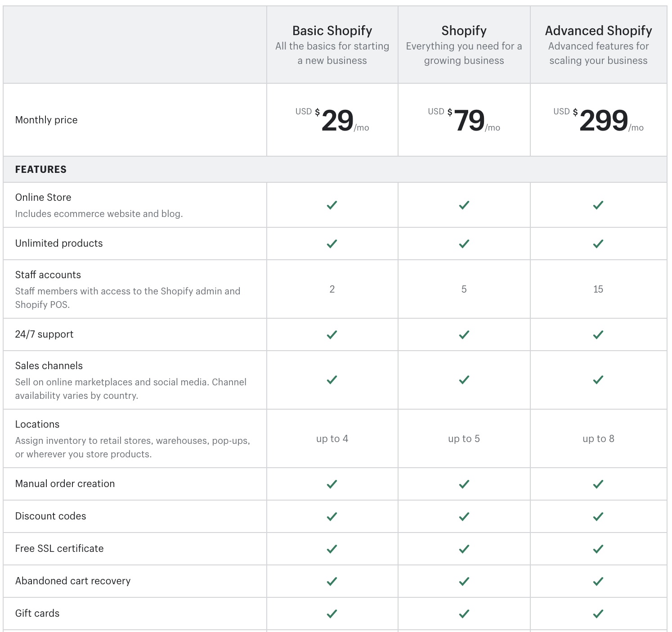Click Unlimited products checkmark in Shopify column

(464, 244)
